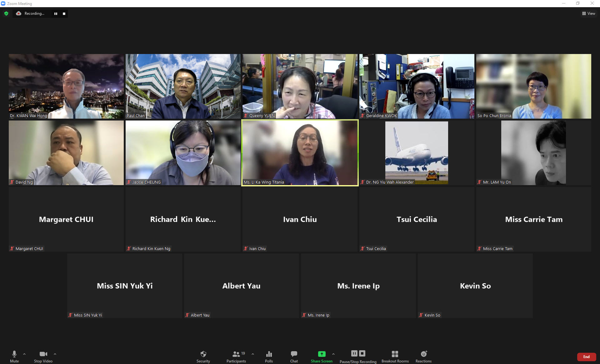
Task: Click the muted mic icon on Geraldine KWOK
Action: click(x=362, y=116)
